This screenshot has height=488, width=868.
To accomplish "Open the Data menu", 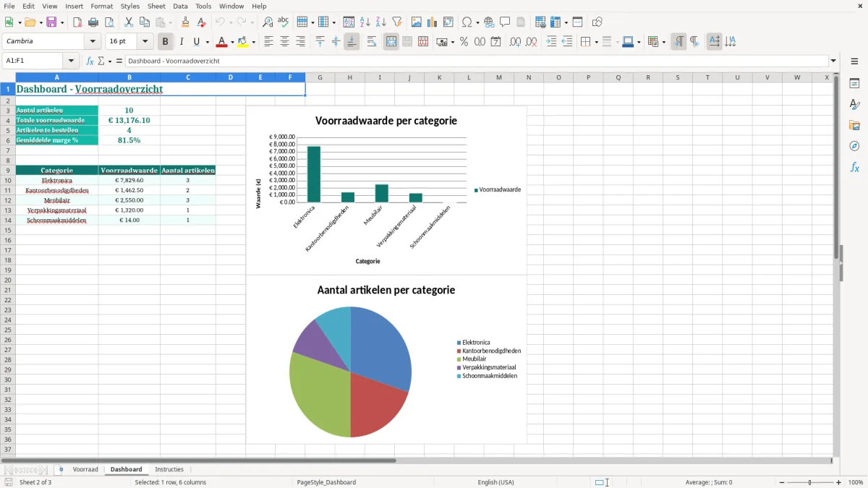I will [180, 6].
